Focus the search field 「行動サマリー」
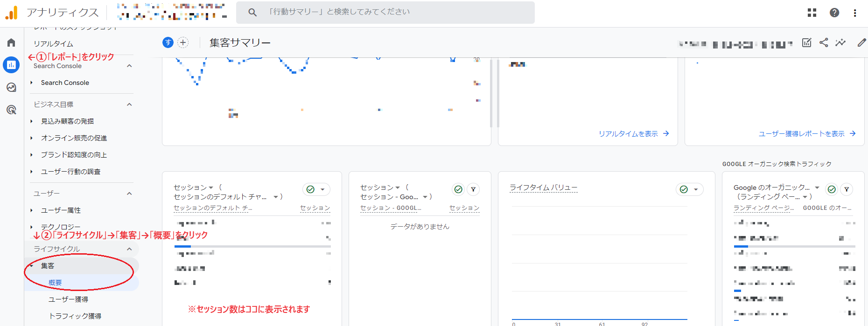 [x=385, y=12]
